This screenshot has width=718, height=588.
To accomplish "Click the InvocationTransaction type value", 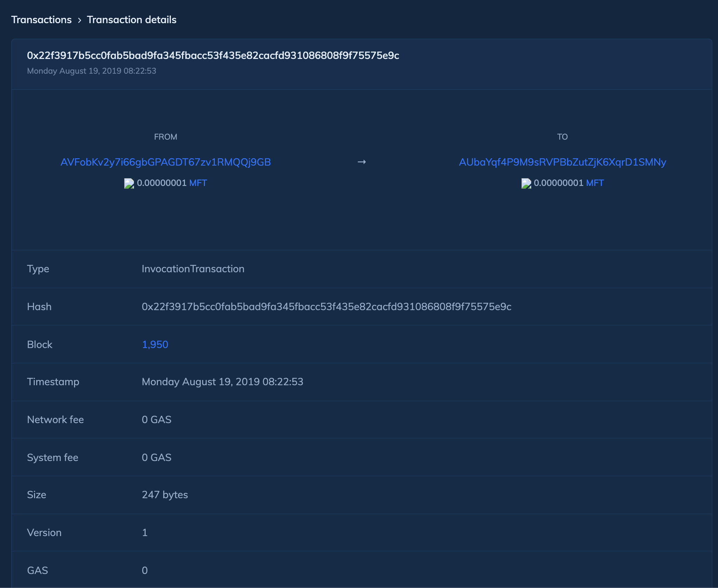I will [193, 269].
